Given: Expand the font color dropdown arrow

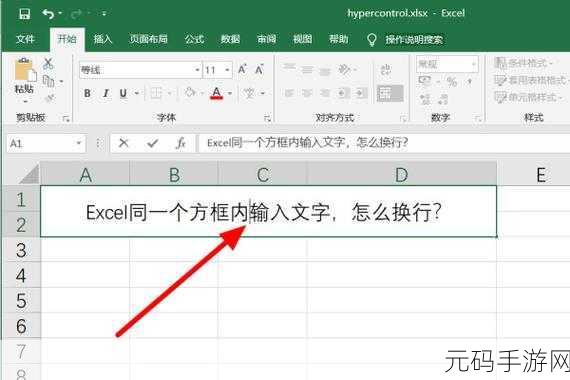Looking at the screenshot, I should 230,93.
